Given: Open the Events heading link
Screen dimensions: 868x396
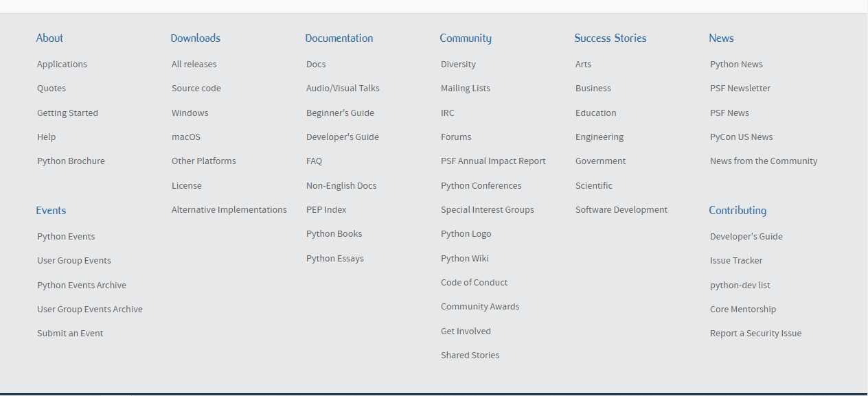Looking at the screenshot, I should click(51, 211).
